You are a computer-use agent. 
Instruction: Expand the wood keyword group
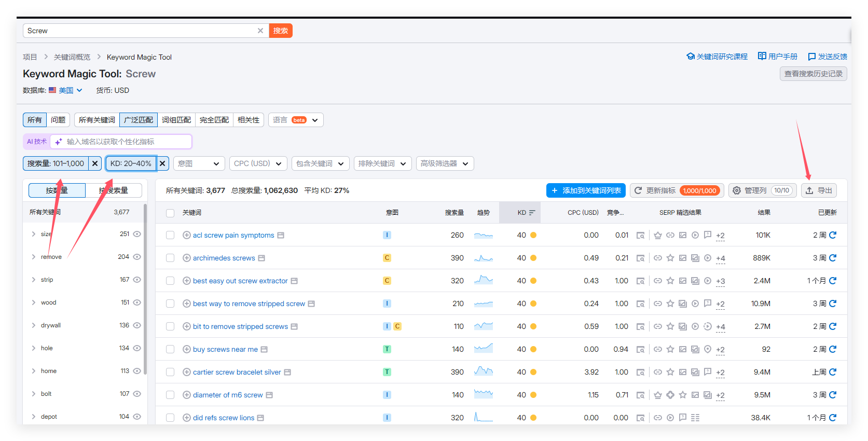(34, 302)
